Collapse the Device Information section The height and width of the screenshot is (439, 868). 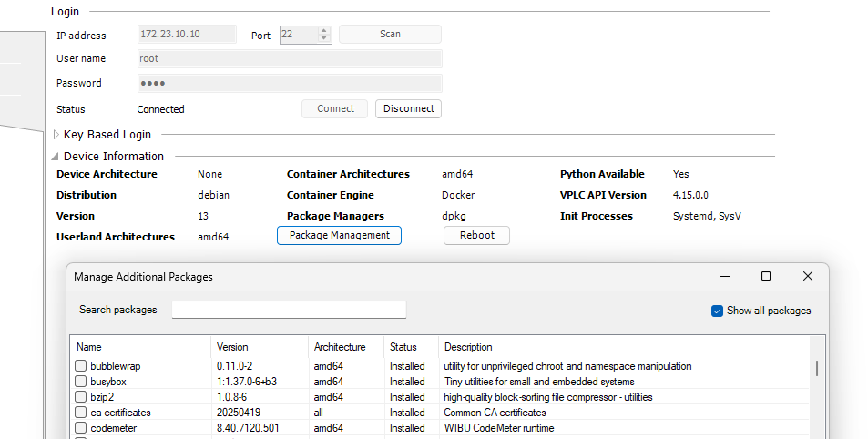pyautogui.click(x=56, y=157)
